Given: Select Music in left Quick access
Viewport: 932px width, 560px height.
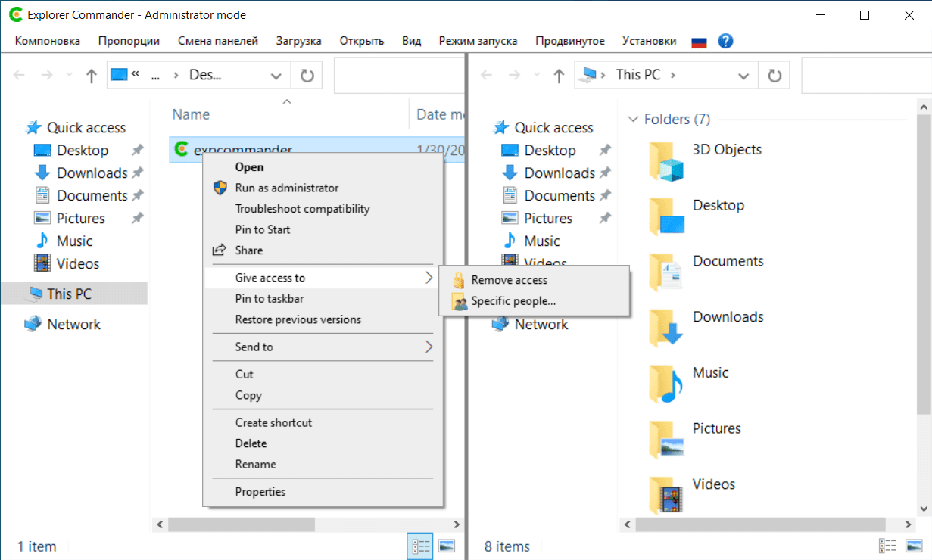Looking at the screenshot, I should coord(74,241).
